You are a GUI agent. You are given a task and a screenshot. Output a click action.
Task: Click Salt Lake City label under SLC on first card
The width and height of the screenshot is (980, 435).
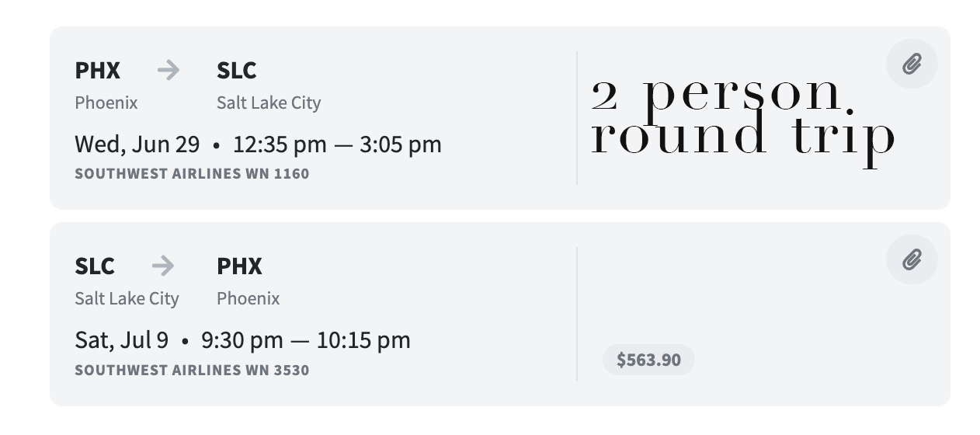[x=269, y=103]
